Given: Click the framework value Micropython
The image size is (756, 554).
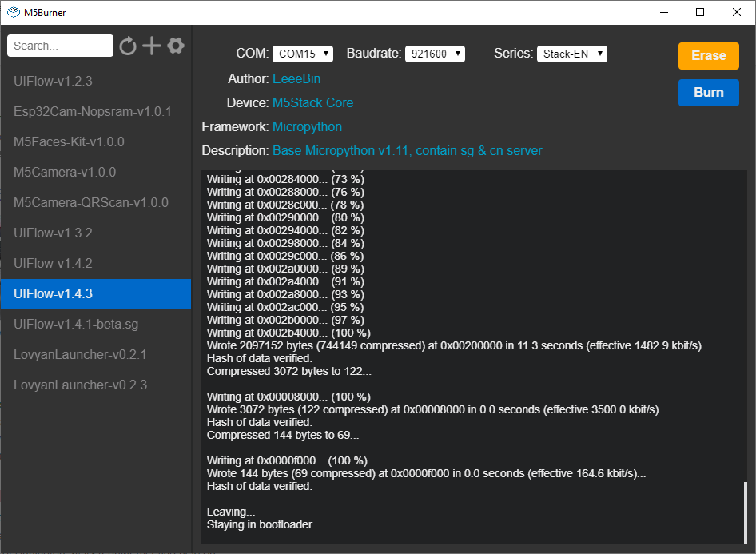Looking at the screenshot, I should [307, 127].
